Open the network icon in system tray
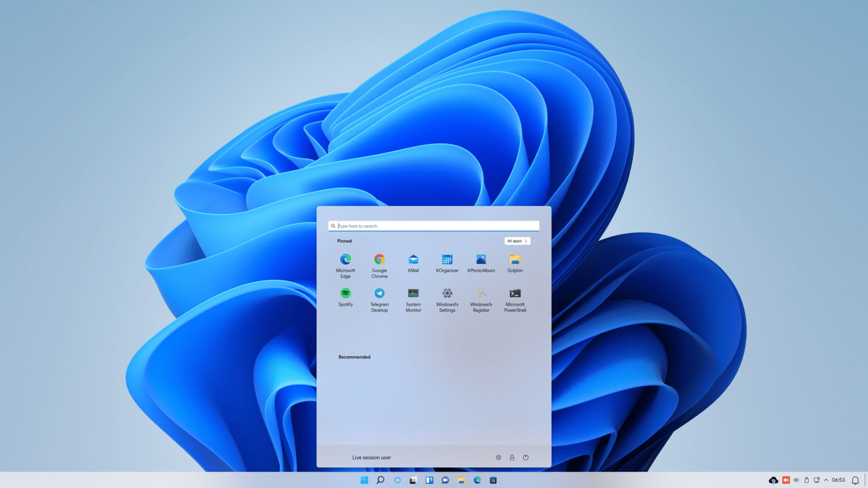 click(816, 480)
